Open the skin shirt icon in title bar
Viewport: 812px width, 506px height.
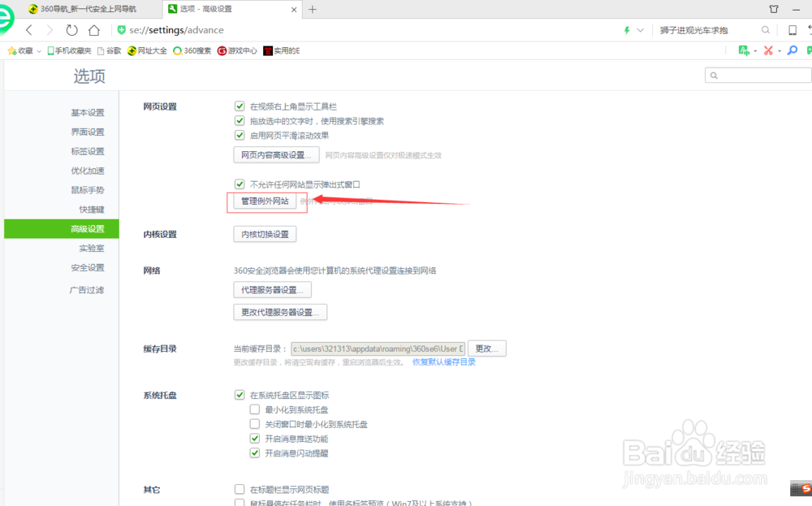pos(774,9)
